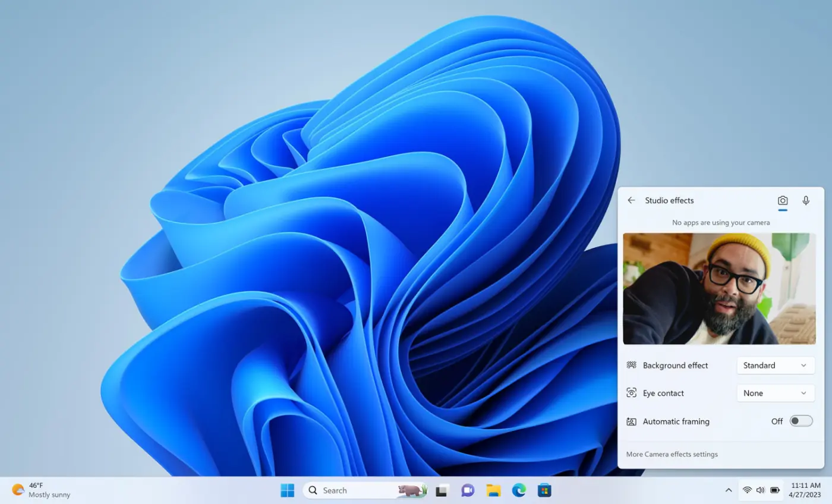Open More Camera effects settings link
Image resolution: width=832 pixels, height=504 pixels.
672,454
